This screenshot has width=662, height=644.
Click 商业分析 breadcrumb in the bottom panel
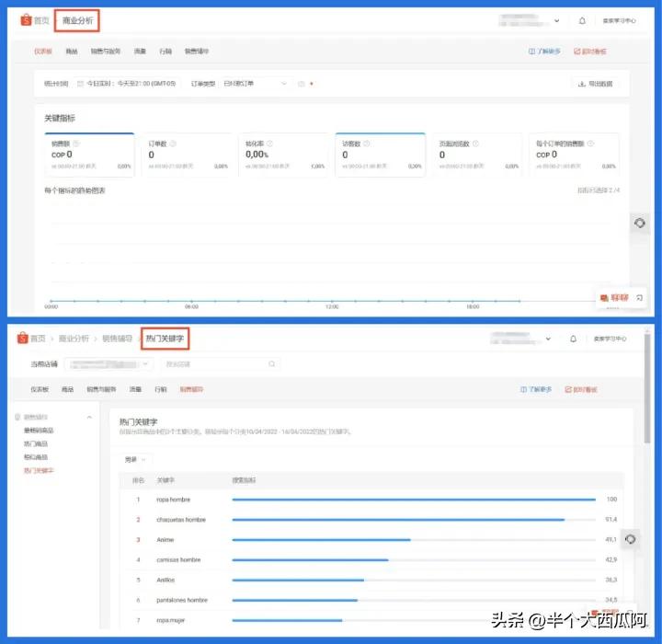click(x=74, y=339)
